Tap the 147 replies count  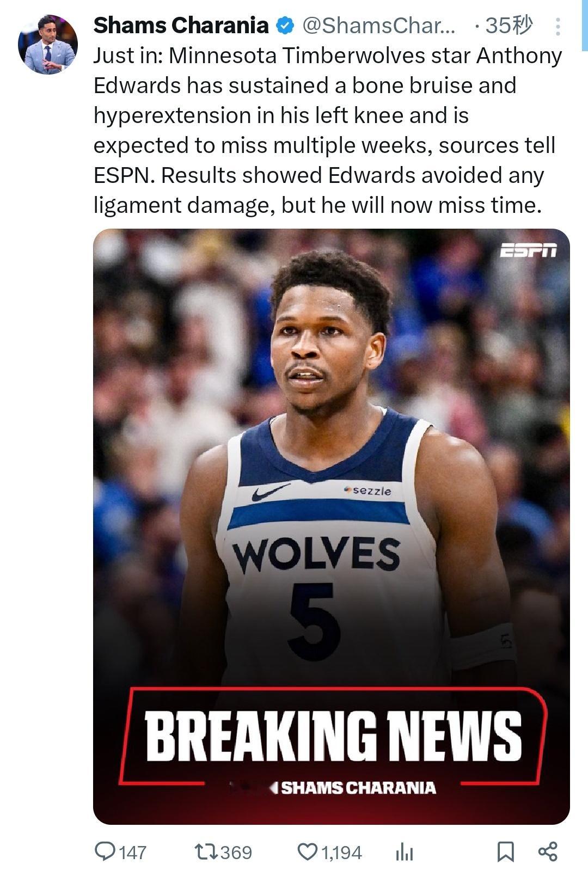tap(132, 852)
